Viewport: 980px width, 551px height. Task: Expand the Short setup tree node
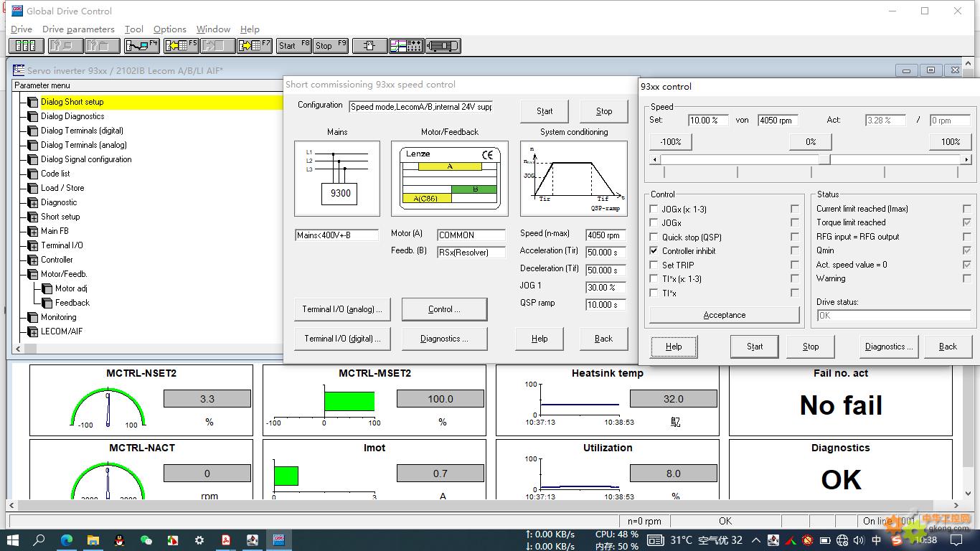tap(33, 217)
